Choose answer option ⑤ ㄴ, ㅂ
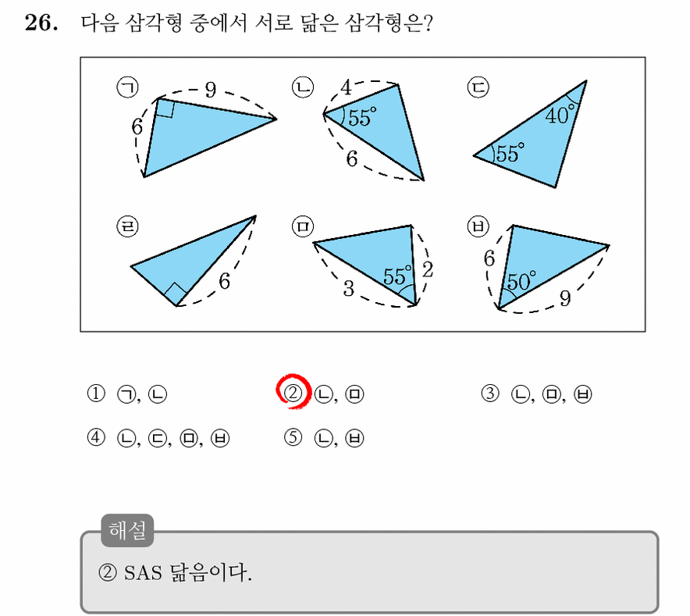This screenshot has height=616, width=690. (x=324, y=438)
